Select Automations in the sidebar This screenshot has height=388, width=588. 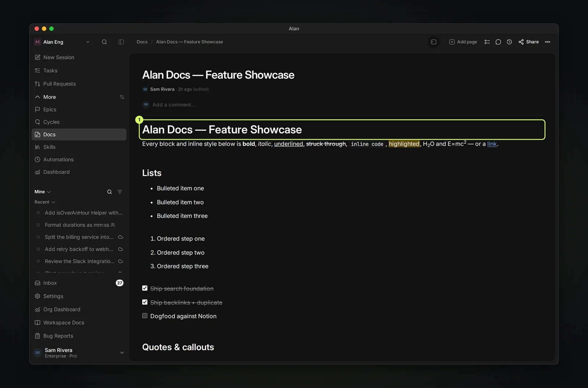coord(79,159)
